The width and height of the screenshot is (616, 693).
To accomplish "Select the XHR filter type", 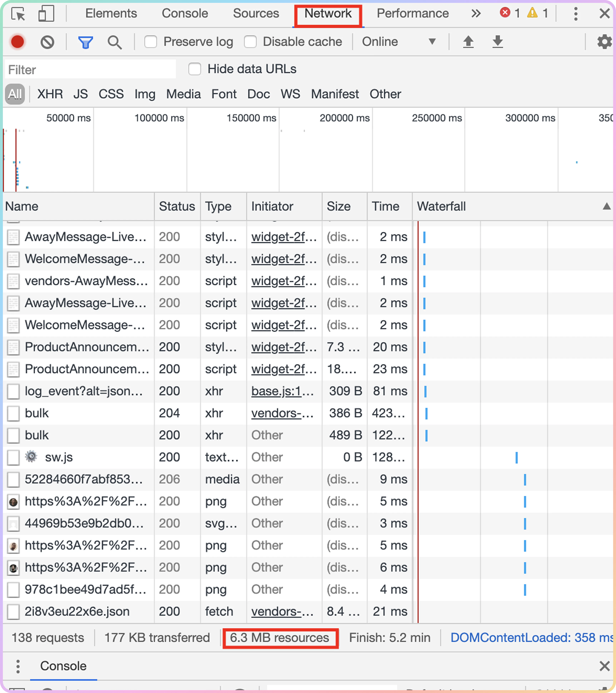I will pyautogui.click(x=50, y=94).
